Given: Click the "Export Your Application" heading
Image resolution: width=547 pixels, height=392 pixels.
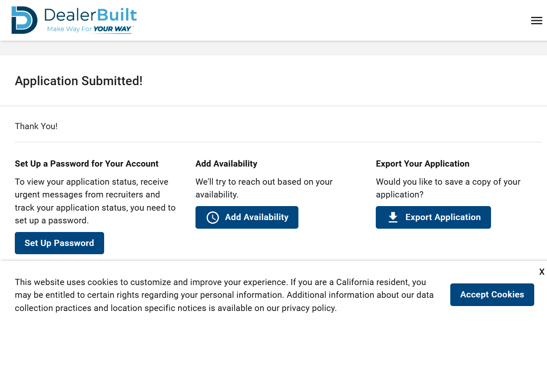Looking at the screenshot, I should [422, 164].
